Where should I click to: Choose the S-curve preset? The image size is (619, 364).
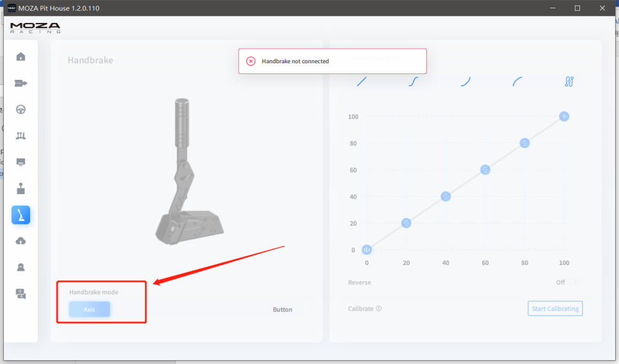pos(413,82)
